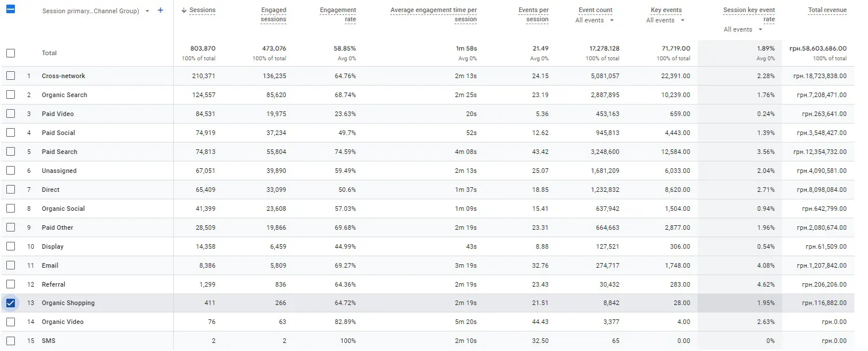
Task: Check the SMS row checkbox
Action: [x=10, y=341]
